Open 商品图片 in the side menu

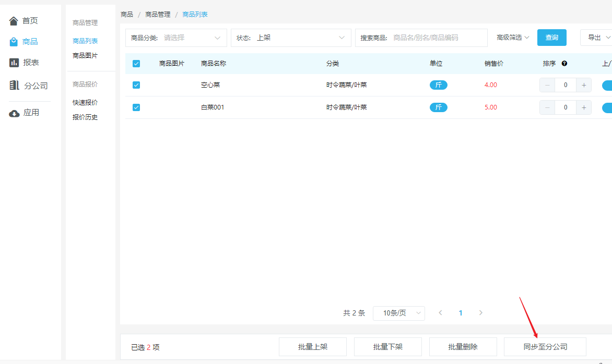click(x=85, y=56)
